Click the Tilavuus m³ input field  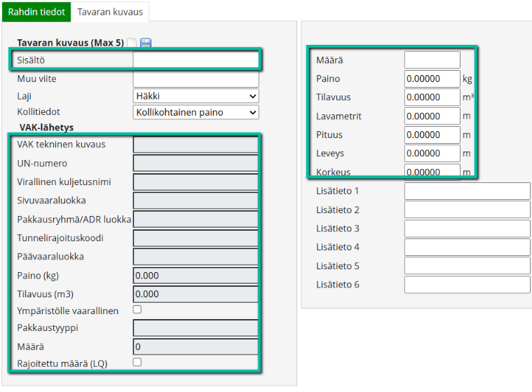[x=432, y=97]
